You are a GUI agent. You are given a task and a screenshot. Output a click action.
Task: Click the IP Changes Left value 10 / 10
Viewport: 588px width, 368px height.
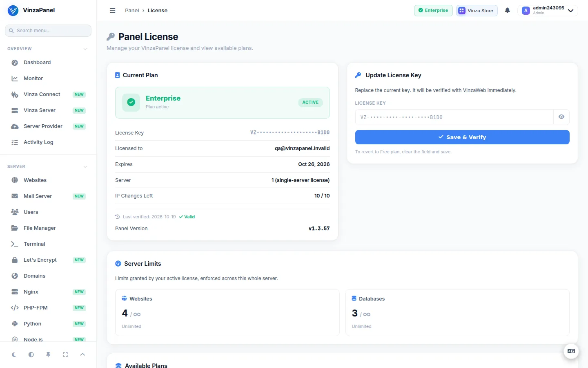322,196
